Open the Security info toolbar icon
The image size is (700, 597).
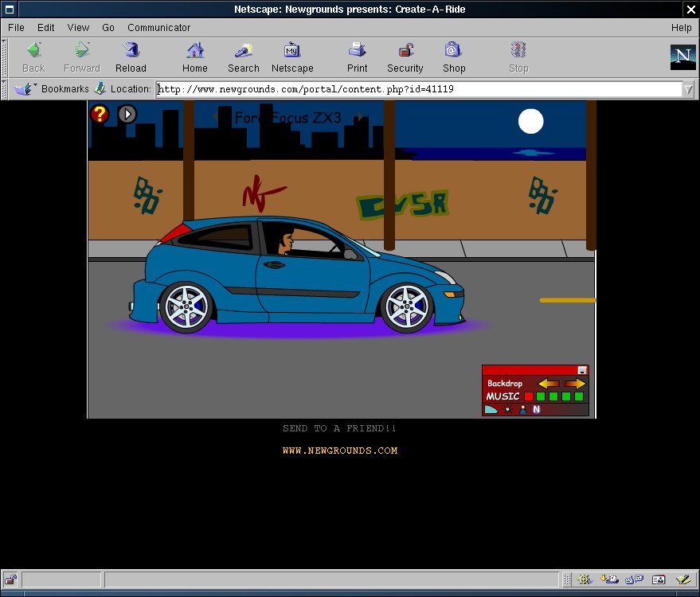click(405, 50)
